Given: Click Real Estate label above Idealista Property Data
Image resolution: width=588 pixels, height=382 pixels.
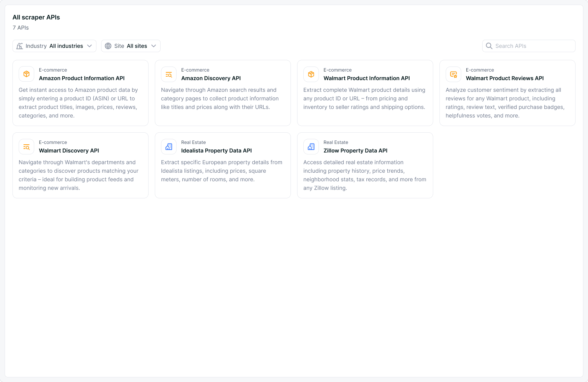Looking at the screenshot, I should [x=194, y=142].
